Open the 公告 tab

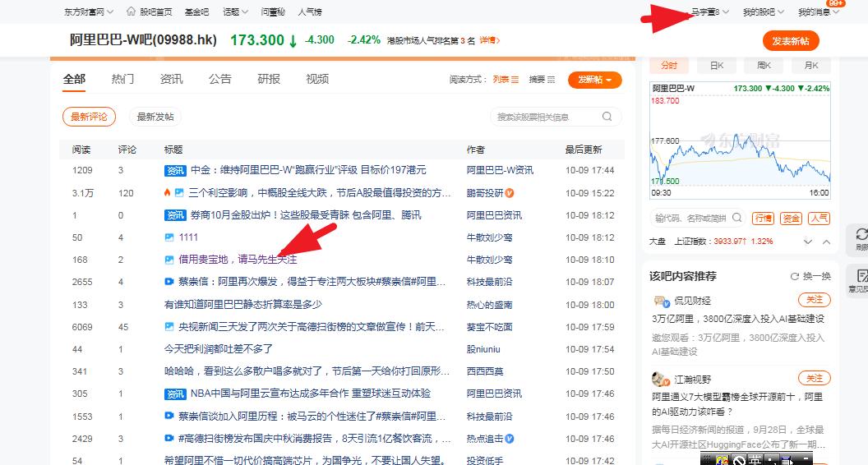click(220, 79)
